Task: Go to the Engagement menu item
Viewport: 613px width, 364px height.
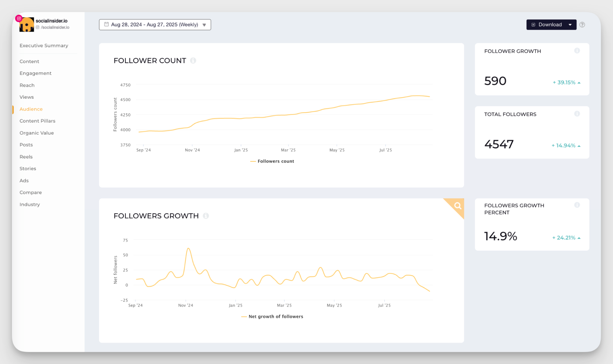Action: tap(36, 73)
